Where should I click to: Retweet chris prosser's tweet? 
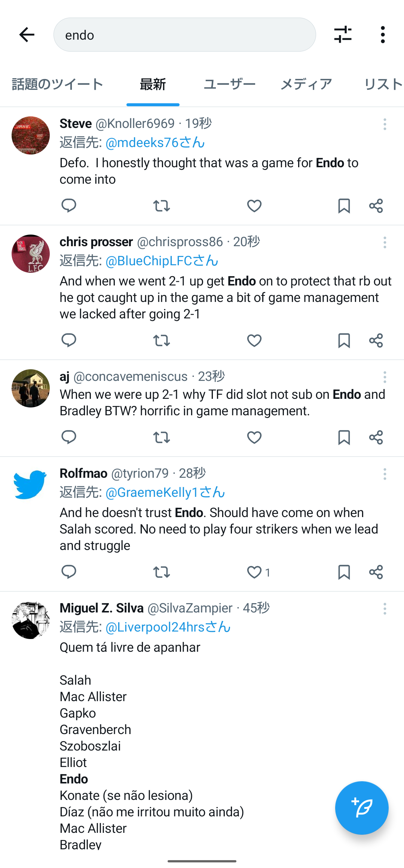coord(162,340)
